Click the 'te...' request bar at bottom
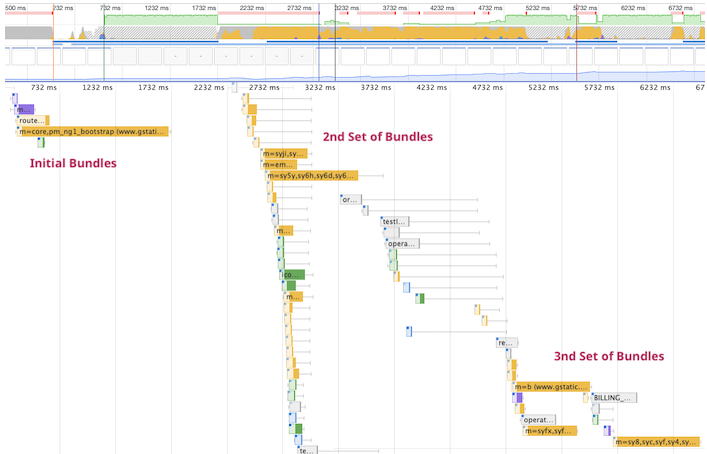 (x=307, y=450)
